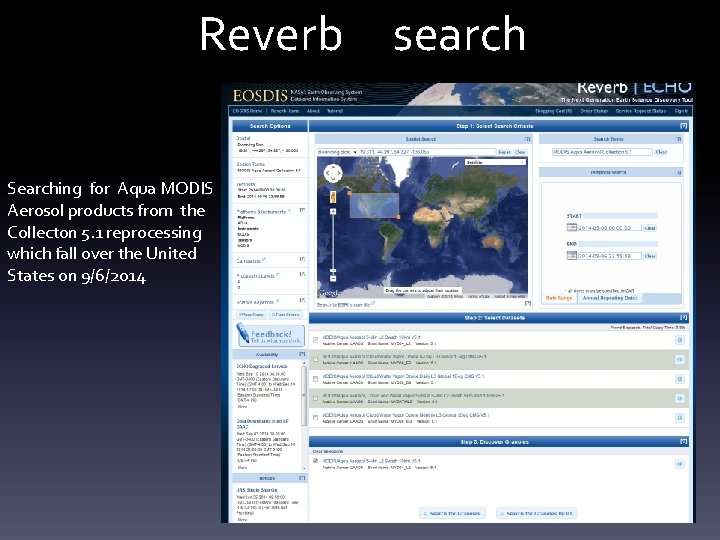Open the Order Status page

(594, 111)
